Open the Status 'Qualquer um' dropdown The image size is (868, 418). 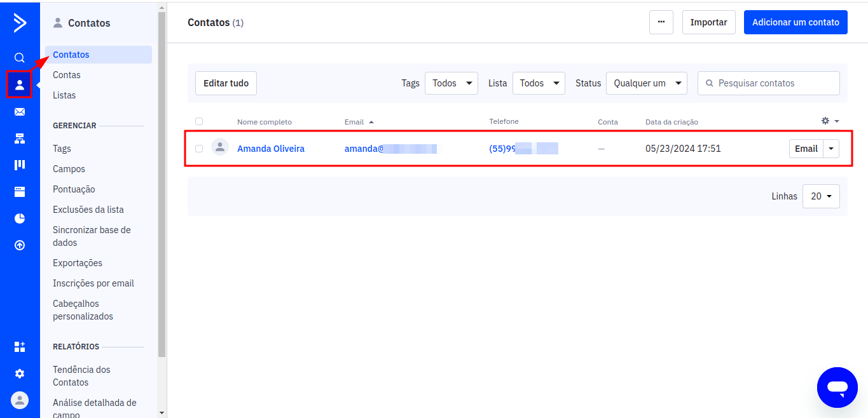pyautogui.click(x=646, y=83)
